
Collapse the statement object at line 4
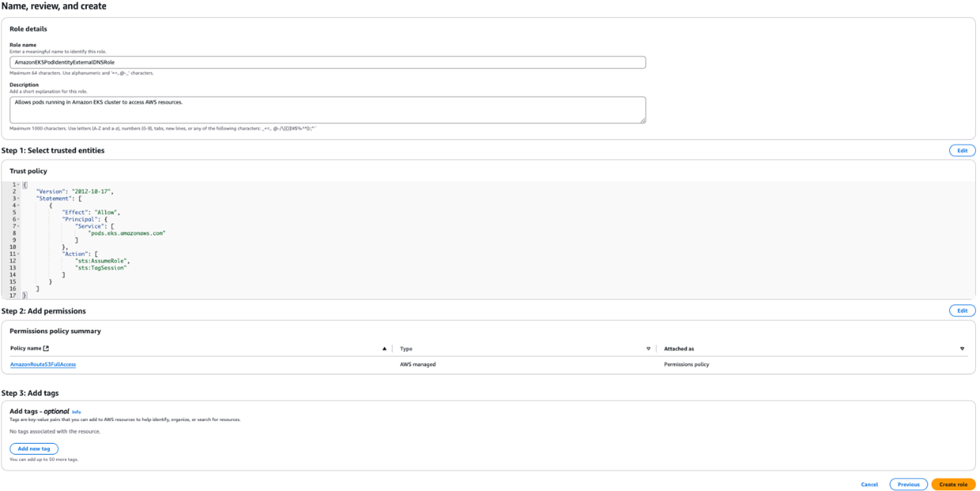pos(19,205)
